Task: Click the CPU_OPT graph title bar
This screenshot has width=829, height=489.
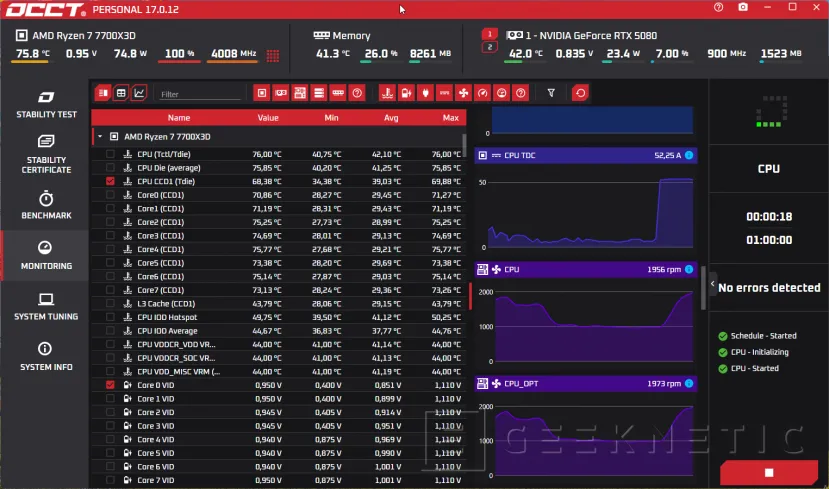Action: pos(586,383)
